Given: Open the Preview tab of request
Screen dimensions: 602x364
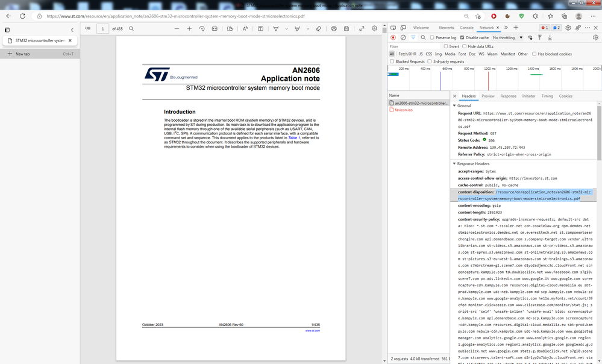Looking at the screenshot, I should coord(488,96).
